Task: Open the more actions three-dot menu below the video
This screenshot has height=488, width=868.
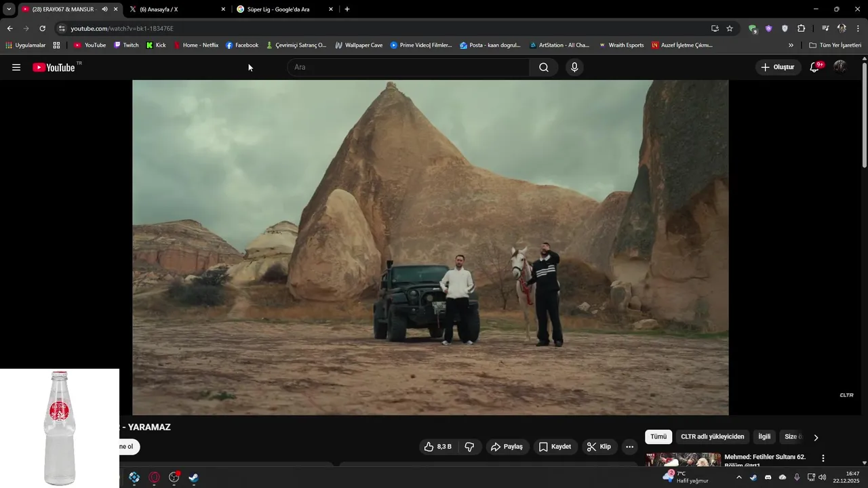Action: (629, 447)
